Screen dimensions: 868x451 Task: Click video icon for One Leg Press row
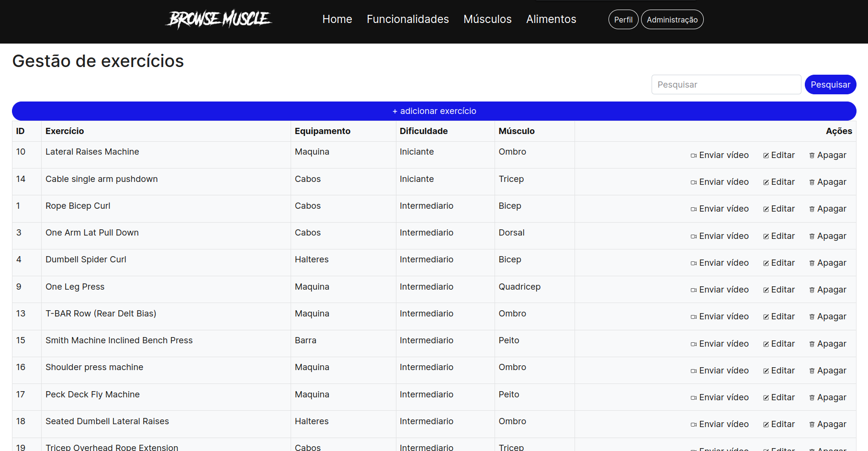point(693,290)
